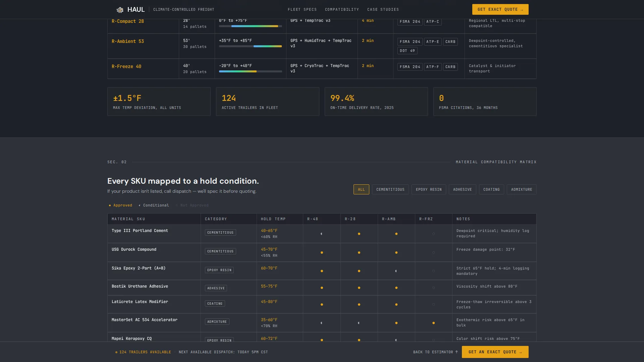Click Bostik Urethane Adhesive R-48 approved dot
Image resolution: width=644 pixels, height=362 pixels.
322,288
